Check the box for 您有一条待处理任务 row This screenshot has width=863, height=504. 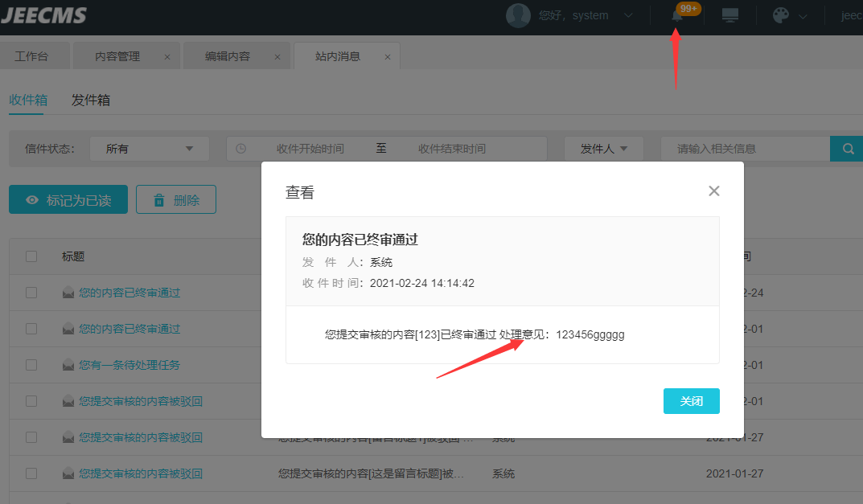tap(31, 365)
